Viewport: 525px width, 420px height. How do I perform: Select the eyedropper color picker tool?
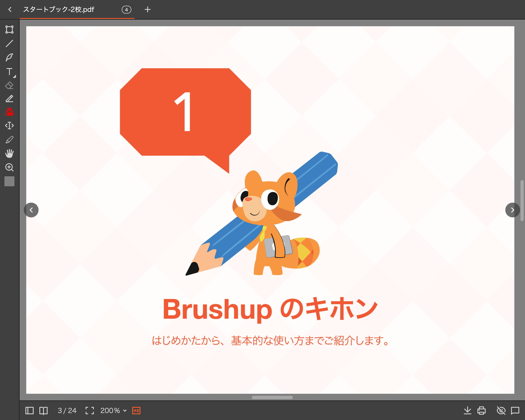9,140
